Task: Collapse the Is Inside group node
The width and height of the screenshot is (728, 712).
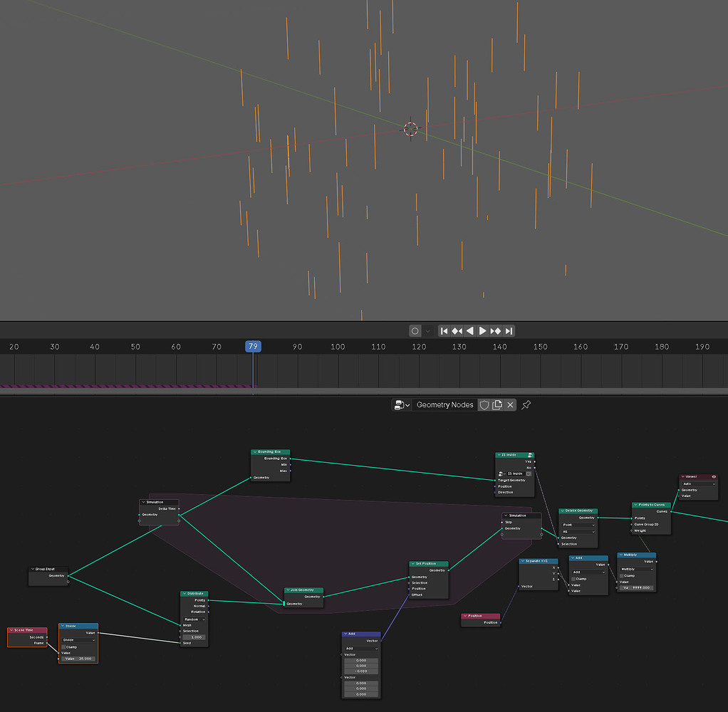Action: click(x=499, y=455)
